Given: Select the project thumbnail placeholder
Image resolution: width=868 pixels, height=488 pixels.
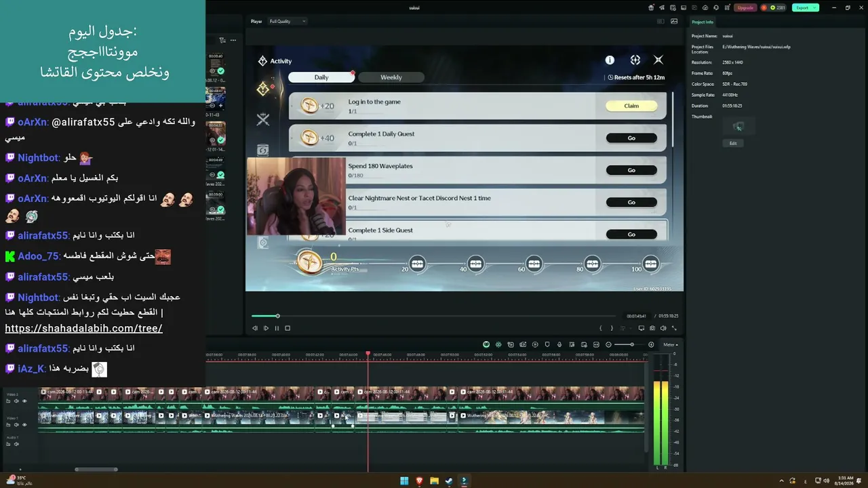Looking at the screenshot, I should [x=738, y=126].
